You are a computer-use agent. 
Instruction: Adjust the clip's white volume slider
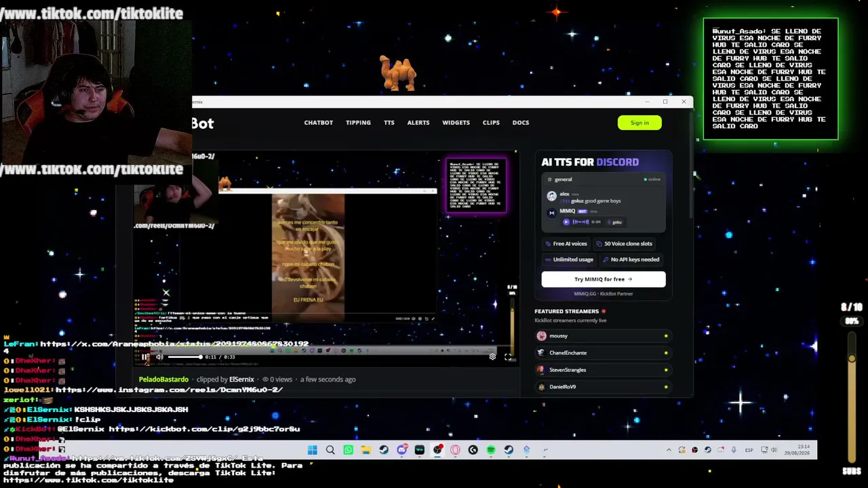pyautogui.click(x=184, y=357)
